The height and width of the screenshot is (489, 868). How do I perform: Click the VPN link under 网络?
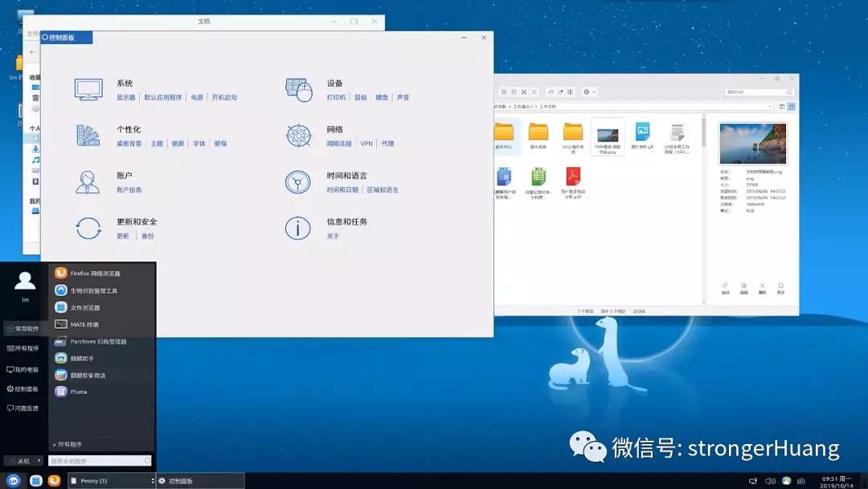(x=366, y=144)
